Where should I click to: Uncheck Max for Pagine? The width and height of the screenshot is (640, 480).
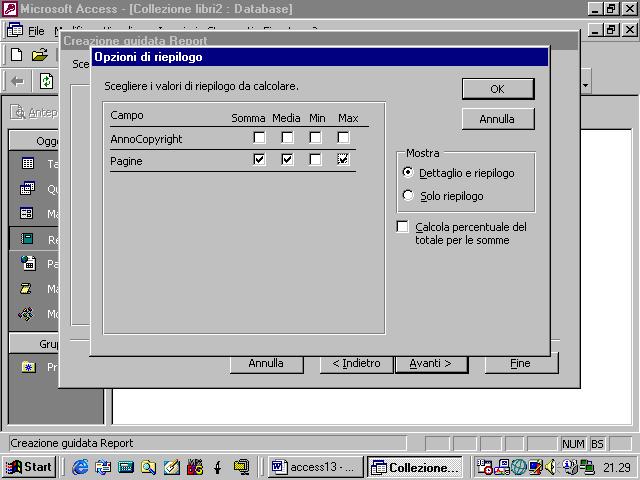343,159
